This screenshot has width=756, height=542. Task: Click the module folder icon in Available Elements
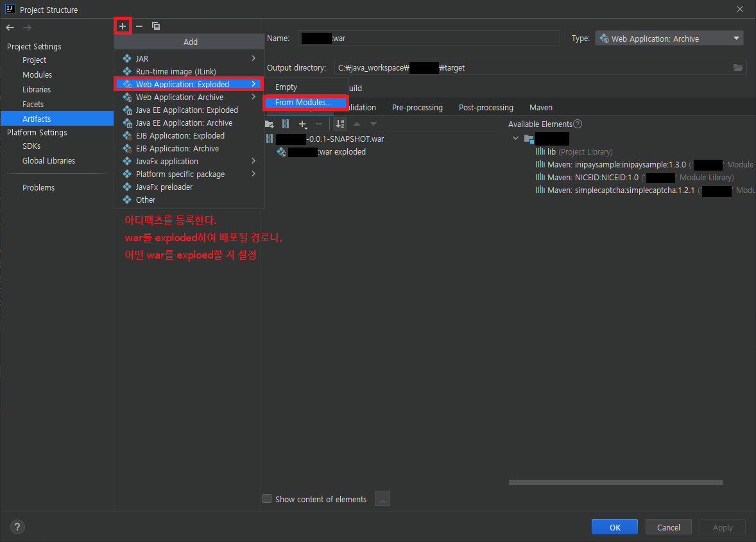click(x=529, y=139)
